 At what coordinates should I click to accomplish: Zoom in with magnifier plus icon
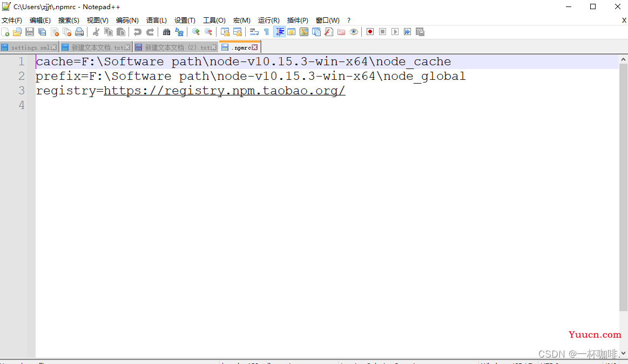point(196,32)
